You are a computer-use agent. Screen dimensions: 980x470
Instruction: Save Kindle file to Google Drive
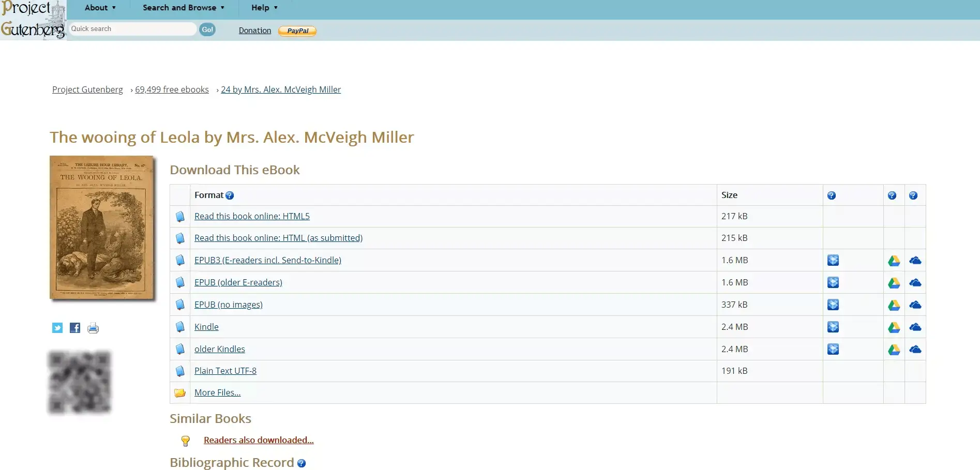click(894, 327)
